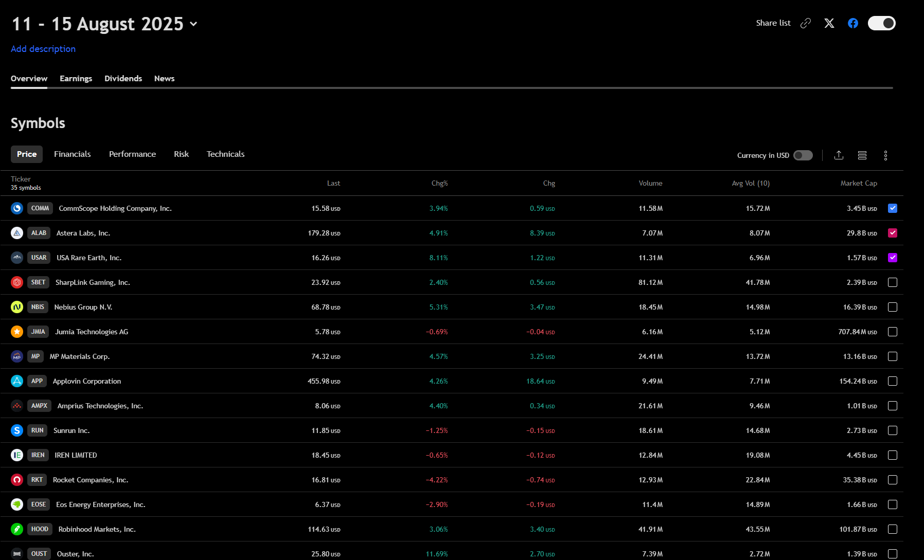Click the Astera Labs logo icon
Image resolution: width=924 pixels, height=560 pixels.
pyautogui.click(x=17, y=233)
